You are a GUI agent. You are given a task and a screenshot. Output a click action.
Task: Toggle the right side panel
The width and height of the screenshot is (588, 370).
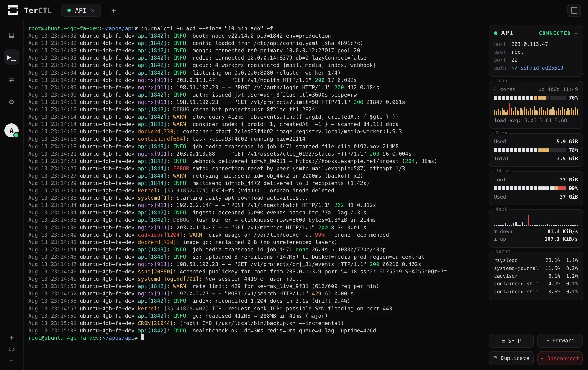574,10
